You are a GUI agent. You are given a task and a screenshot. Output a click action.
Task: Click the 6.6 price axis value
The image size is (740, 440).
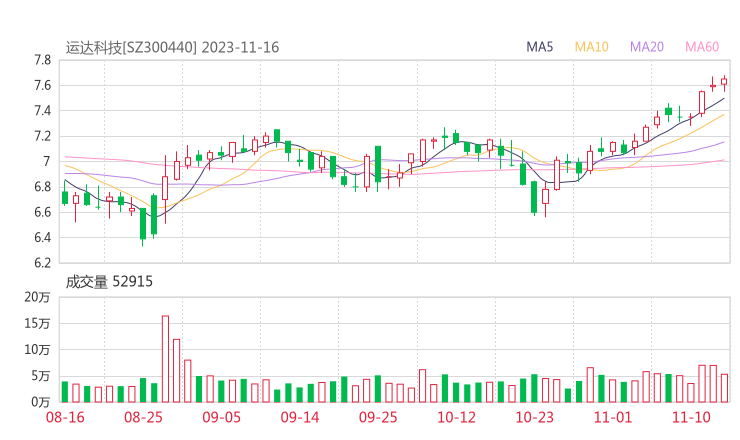42,212
